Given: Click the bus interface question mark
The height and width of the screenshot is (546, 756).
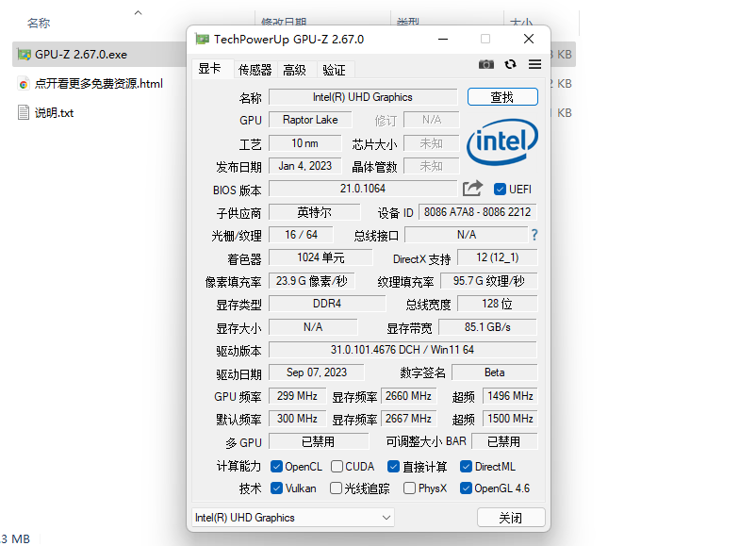Looking at the screenshot, I should 534,235.
